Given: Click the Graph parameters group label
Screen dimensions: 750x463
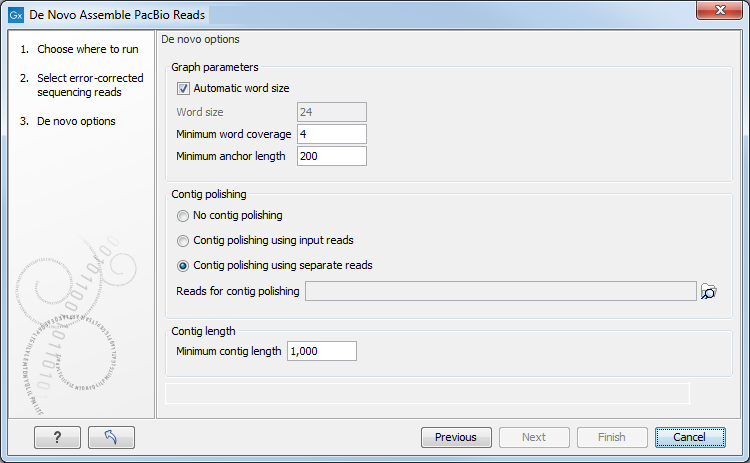Looking at the screenshot, I should (215, 67).
